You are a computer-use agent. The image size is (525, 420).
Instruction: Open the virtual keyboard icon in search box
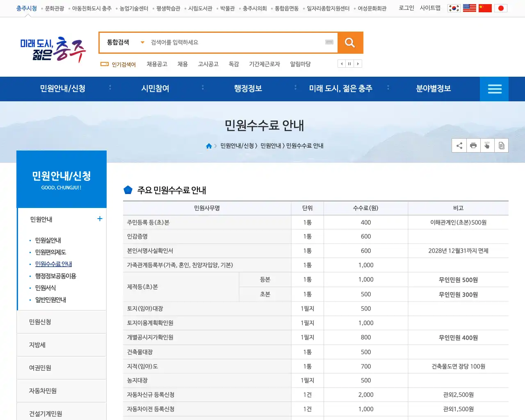(329, 42)
